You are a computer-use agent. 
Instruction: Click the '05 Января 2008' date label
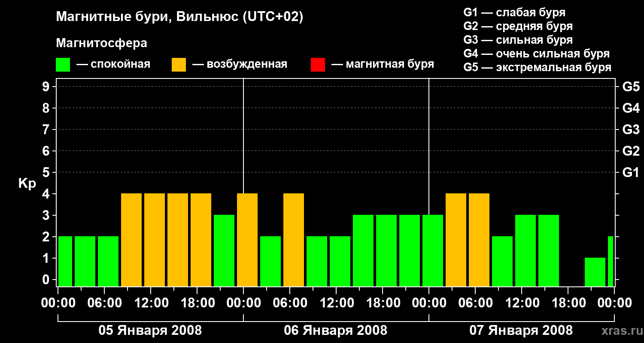coord(150,331)
